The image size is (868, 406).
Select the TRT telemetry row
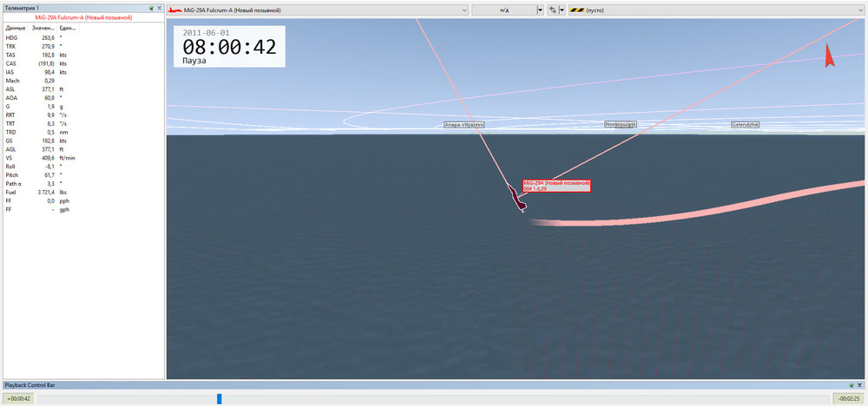(83, 124)
